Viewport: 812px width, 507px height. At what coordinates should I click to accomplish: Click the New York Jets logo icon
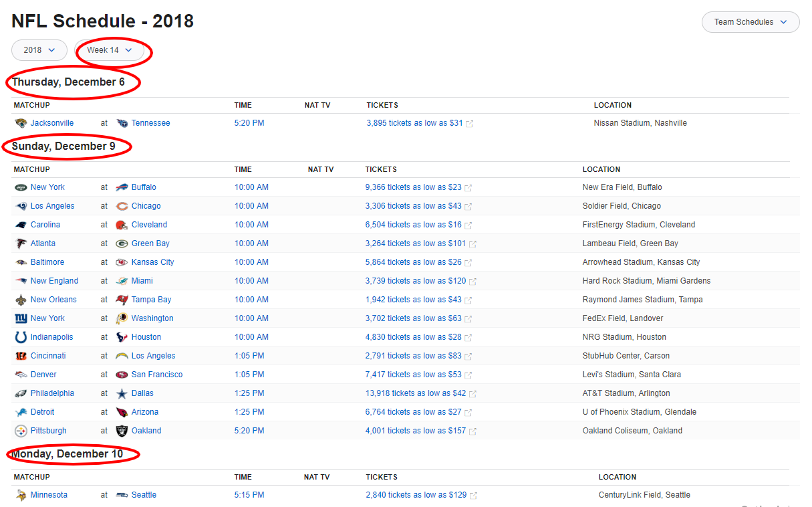point(21,187)
